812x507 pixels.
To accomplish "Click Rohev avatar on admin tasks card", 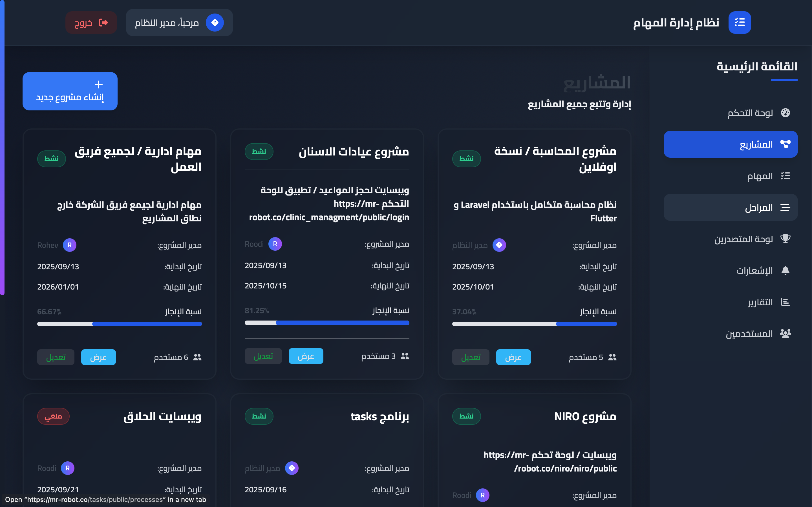I will tap(70, 245).
